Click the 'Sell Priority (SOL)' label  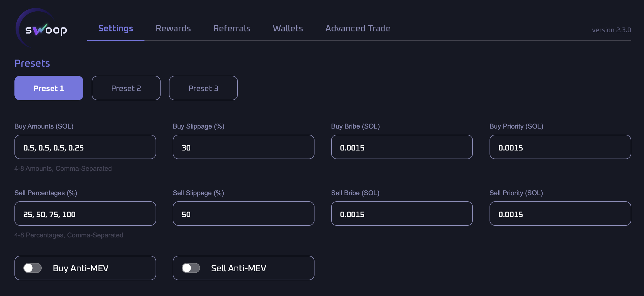[516, 193]
